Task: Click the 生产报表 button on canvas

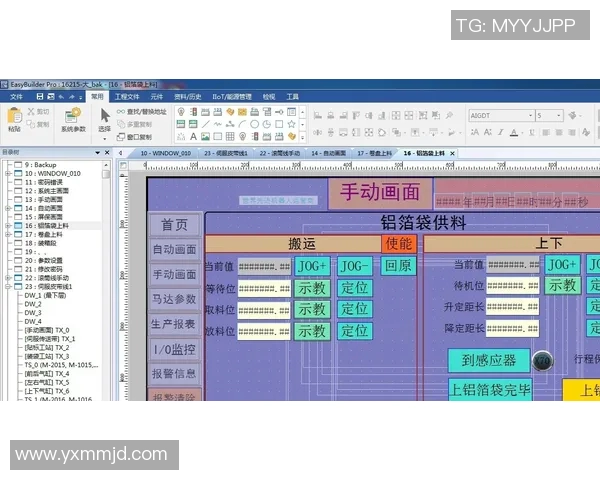Action: coord(174,324)
